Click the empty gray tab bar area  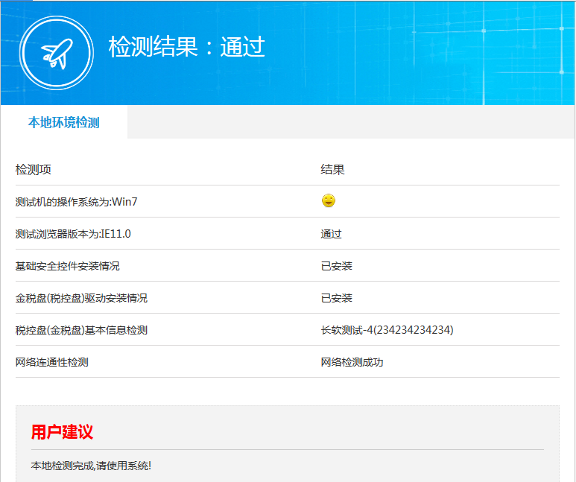[x=351, y=122]
